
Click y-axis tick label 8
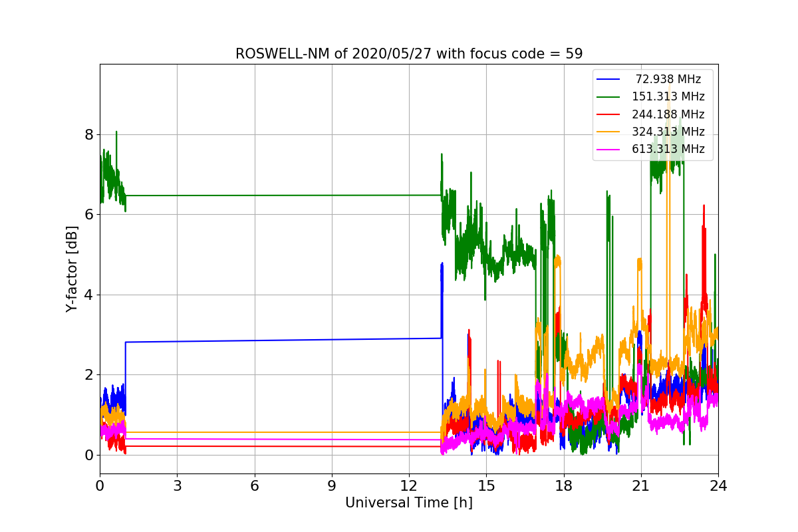[88, 135]
